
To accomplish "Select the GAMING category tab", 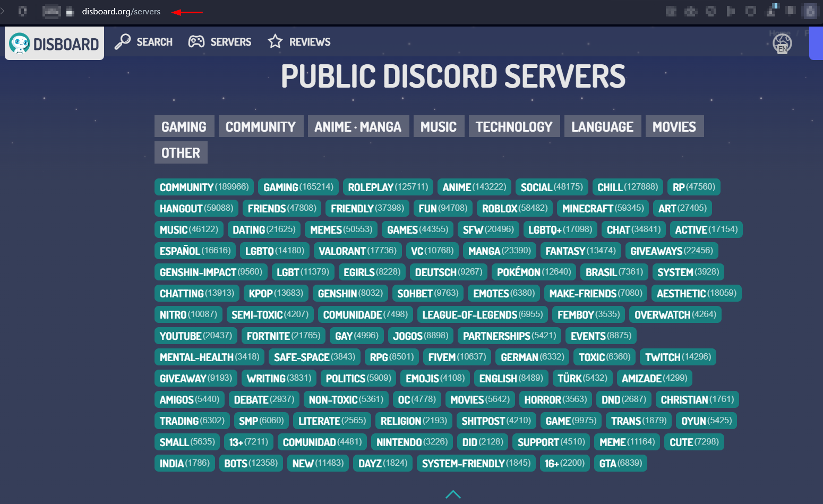I will 184,126.
